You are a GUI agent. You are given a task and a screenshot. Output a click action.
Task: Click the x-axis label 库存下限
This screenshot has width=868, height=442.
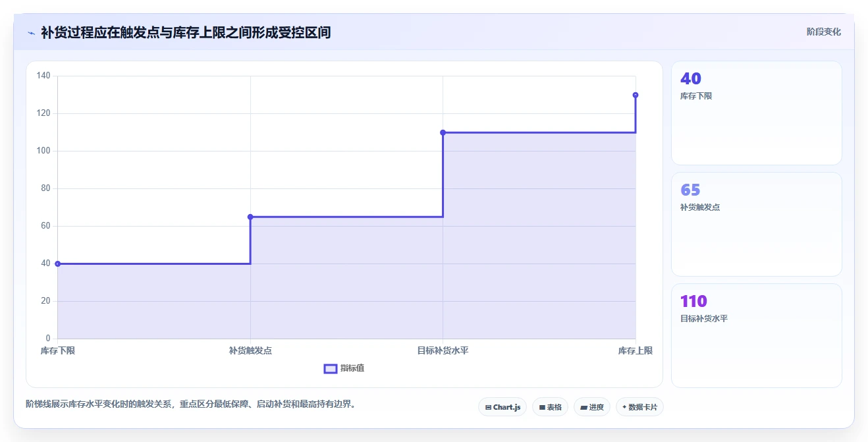58,351
